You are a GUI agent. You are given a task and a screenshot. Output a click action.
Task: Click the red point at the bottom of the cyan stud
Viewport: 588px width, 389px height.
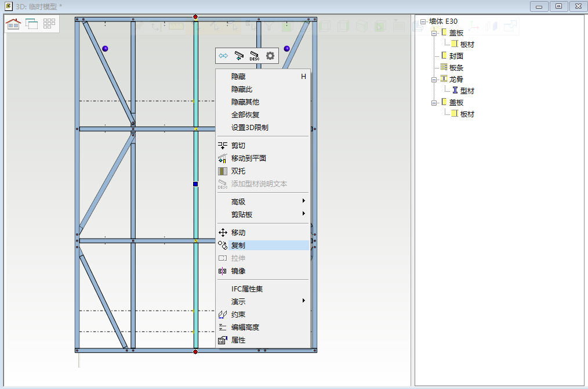[195, 352]
